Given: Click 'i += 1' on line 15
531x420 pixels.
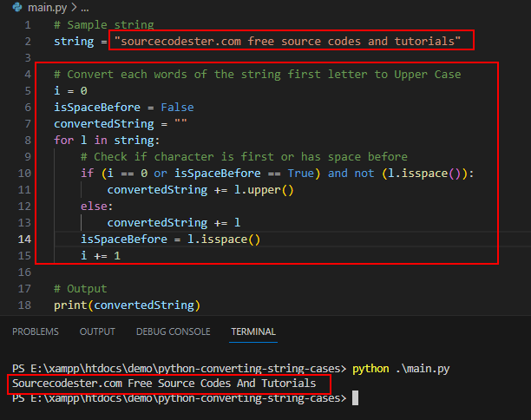Looking at the screenshot, I should [101, 256].
